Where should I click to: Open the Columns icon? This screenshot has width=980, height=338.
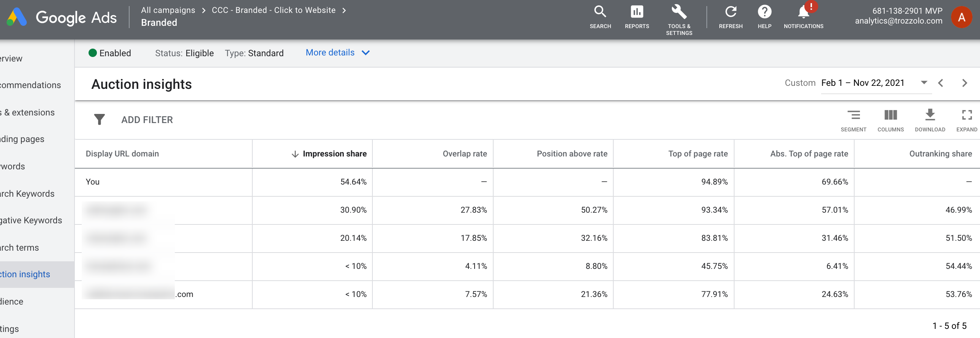pos(890,115)
